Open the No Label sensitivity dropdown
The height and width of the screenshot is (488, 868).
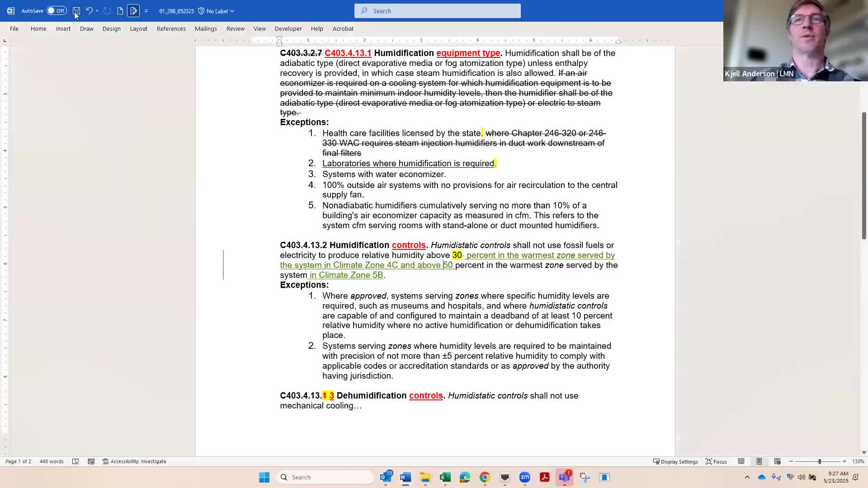point(217,11)
